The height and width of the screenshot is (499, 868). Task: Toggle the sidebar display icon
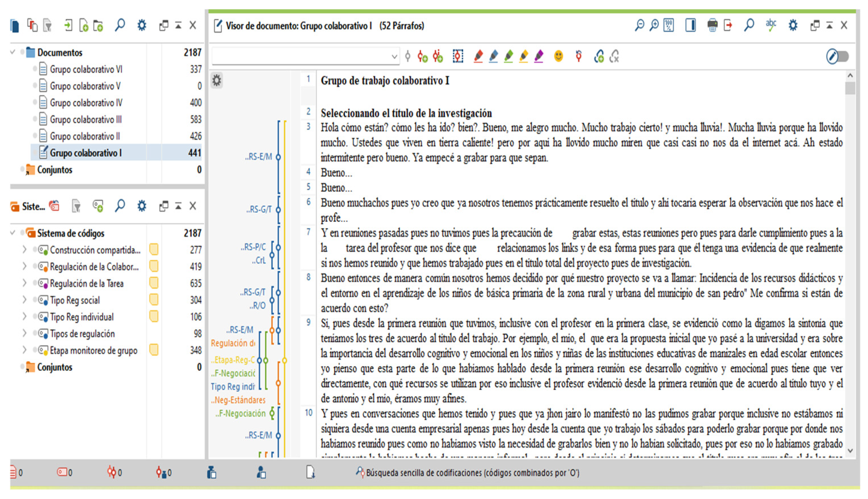point(690,25)
